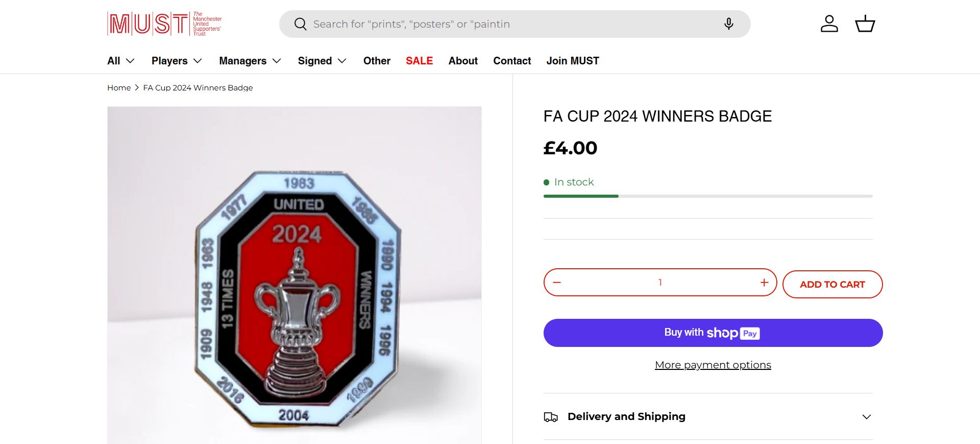
Task: Open More payment options link
Action: pos(713,365)
